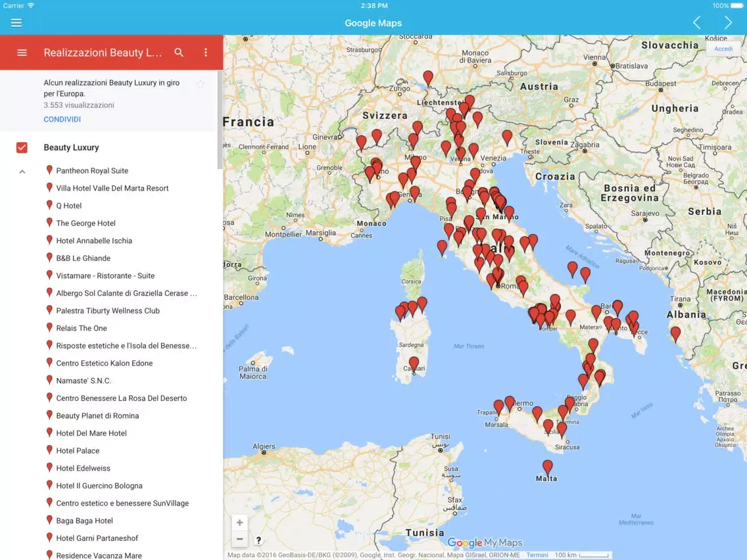The image size is (747, 560).
Task: Open the three-dot options menu
Action: tap(205, 53)
